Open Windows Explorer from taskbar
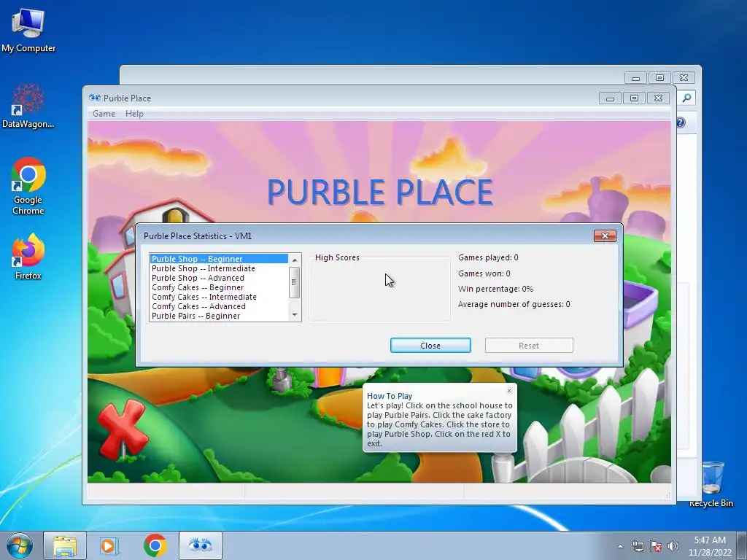This screenshot has height=560, width=747. [x=65, y=545]
